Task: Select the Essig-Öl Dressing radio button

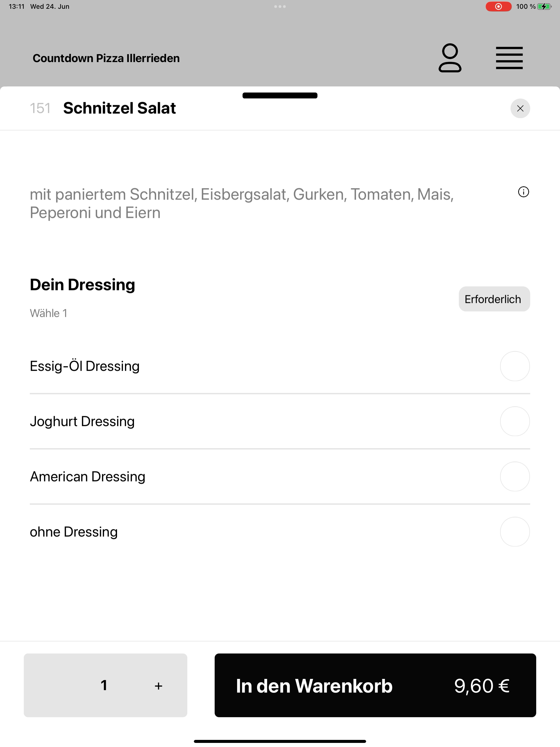Action: click(515, 366)
